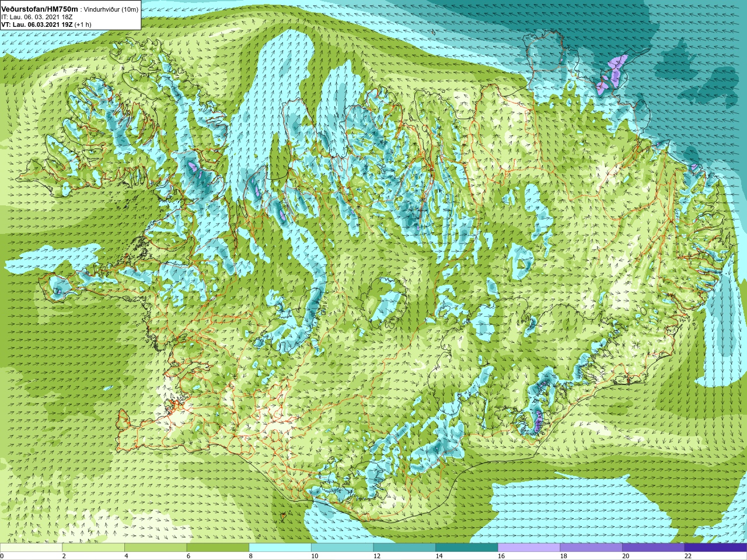Click the '10' legend scale label
747x560 pixels.
[315, 556]
